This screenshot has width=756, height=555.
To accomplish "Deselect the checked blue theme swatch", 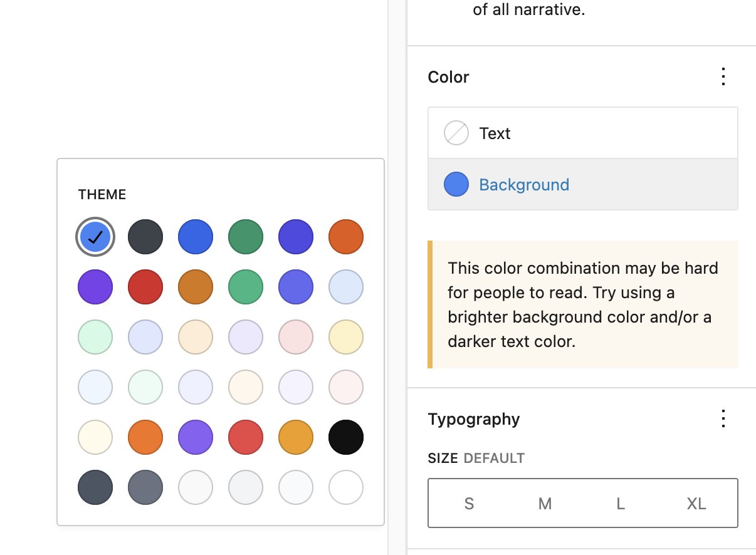I will tap(95, 237).
